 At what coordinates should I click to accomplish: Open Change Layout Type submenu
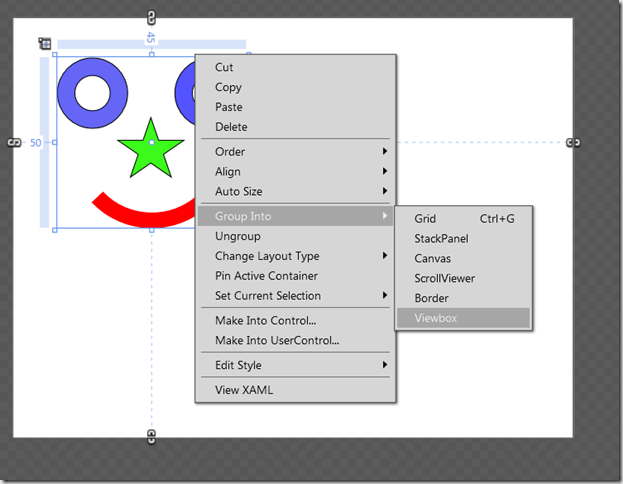[295, 256]
